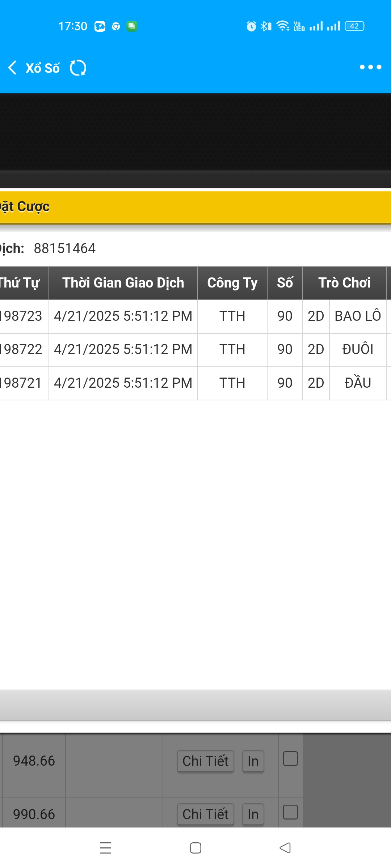Click Chi Tiết button for 990.66 row
This screenshot has width=391, height=868.
[205, 814]
